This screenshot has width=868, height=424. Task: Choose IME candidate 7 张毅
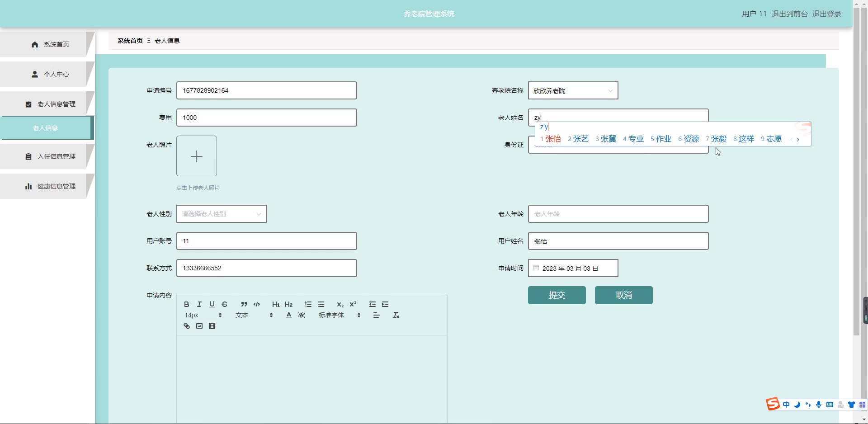[x=716, y=139]
